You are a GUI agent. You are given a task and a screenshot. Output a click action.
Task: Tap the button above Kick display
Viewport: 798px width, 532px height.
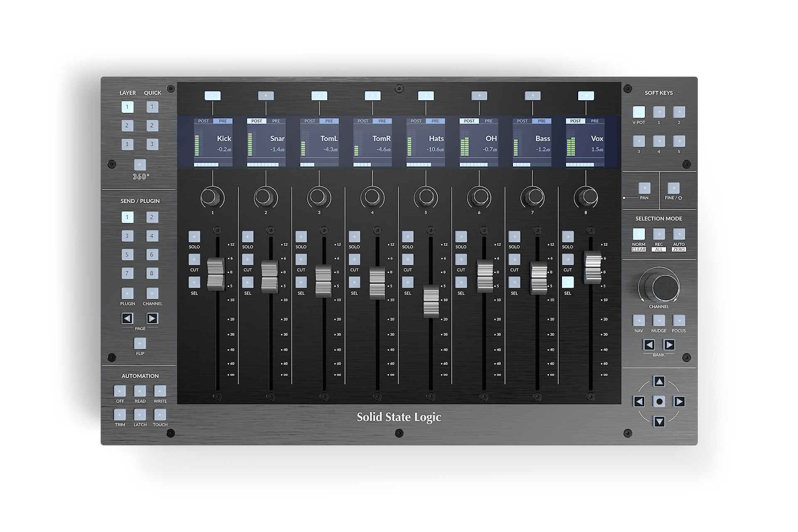tap(212, 96)
